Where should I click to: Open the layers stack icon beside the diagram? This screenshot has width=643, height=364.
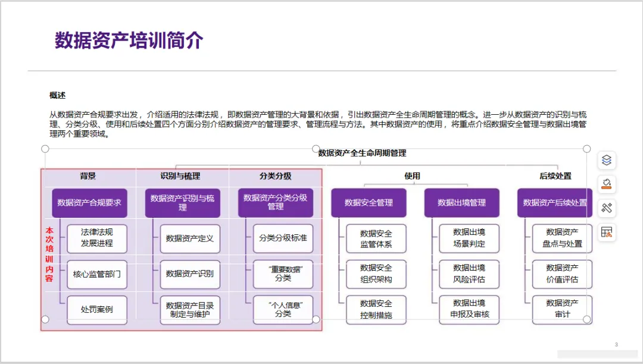607,160
